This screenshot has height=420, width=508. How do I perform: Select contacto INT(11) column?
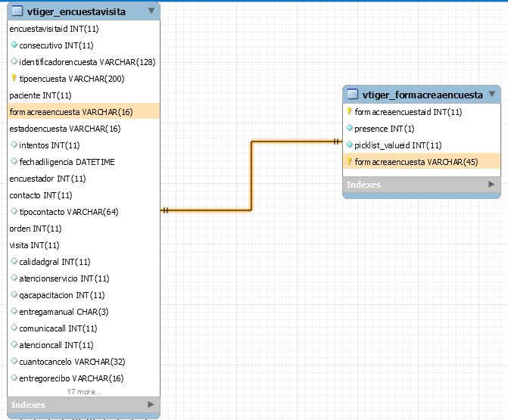pos(83,195)
